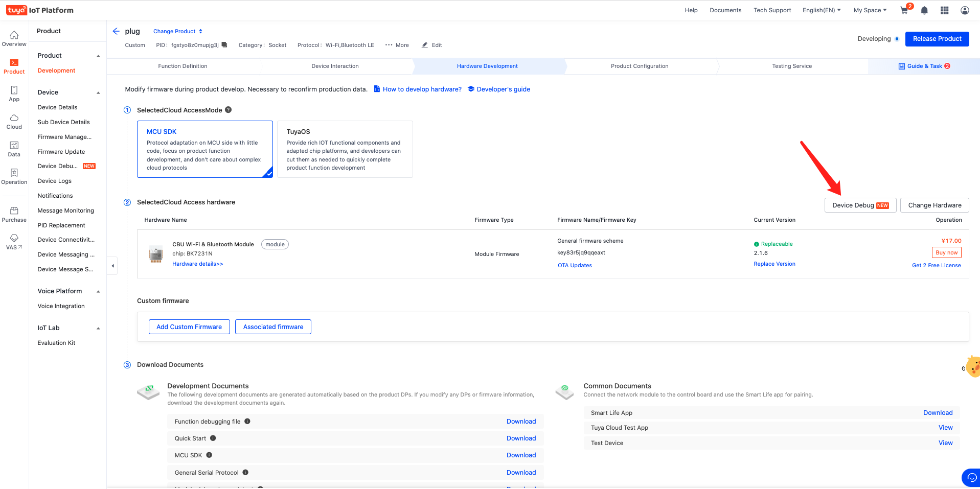This screenshot has width=980, height=489.
Task: Click info icon beside General Serial Protocol
Action: (x=245, y=473)
